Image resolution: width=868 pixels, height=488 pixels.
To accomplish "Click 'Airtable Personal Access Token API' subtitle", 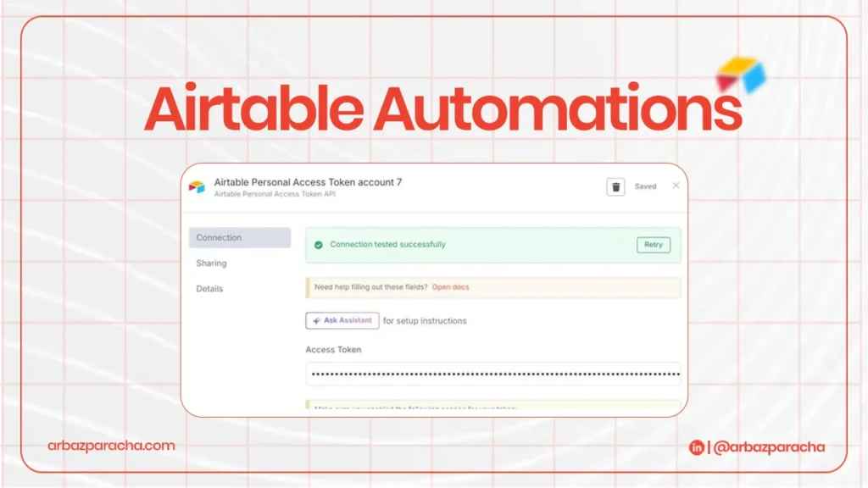I will (275, 194).
